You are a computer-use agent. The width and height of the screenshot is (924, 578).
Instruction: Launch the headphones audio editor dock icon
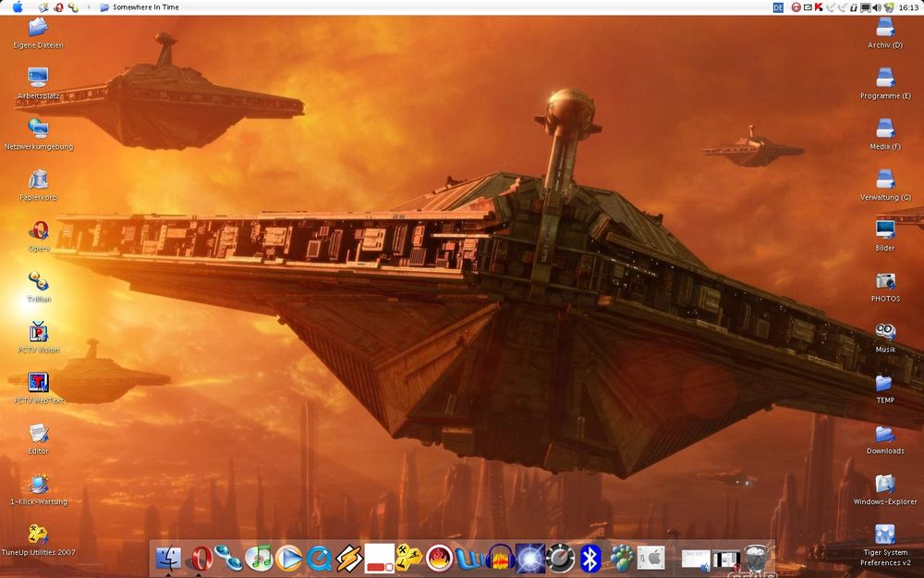(x=500, y=558)
